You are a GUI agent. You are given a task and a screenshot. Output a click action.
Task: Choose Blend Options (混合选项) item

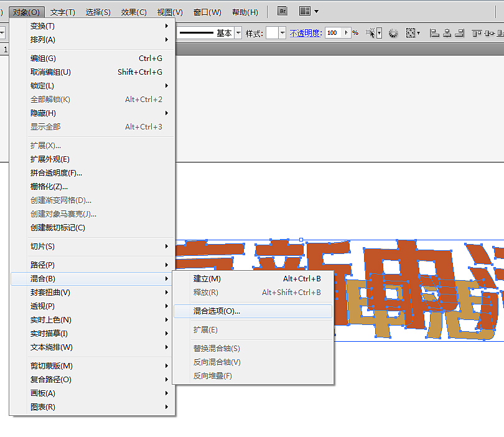point(253,311)
